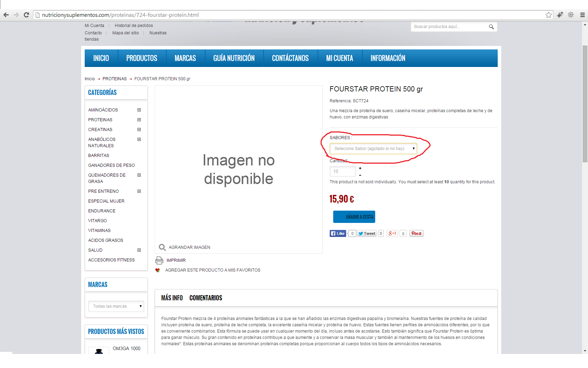The height and width of the screenshot is (368, 588).
Task: Share with Facebook Like button
Action: coord(338,233)
